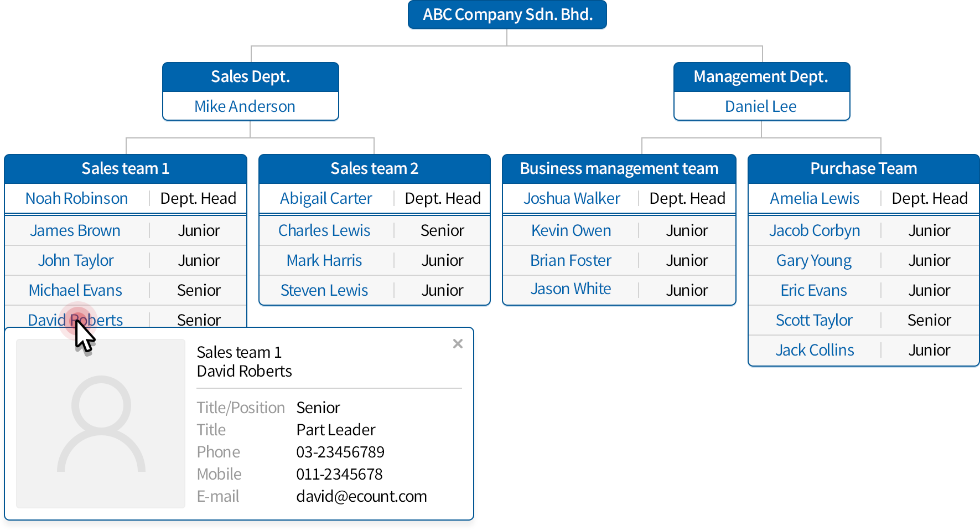
Task: Open Daniel Lee's contact details
Action: click(761, 106)
